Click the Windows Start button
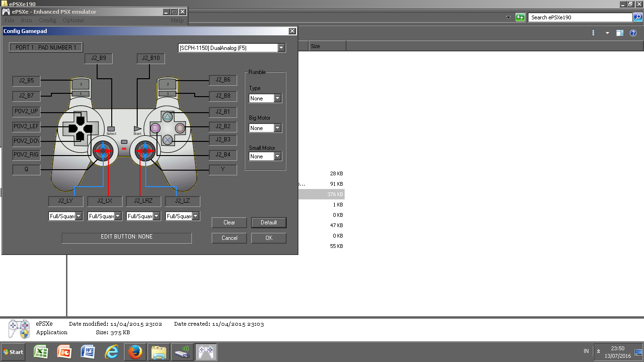 pyautogui.click(x=13, y=352)
